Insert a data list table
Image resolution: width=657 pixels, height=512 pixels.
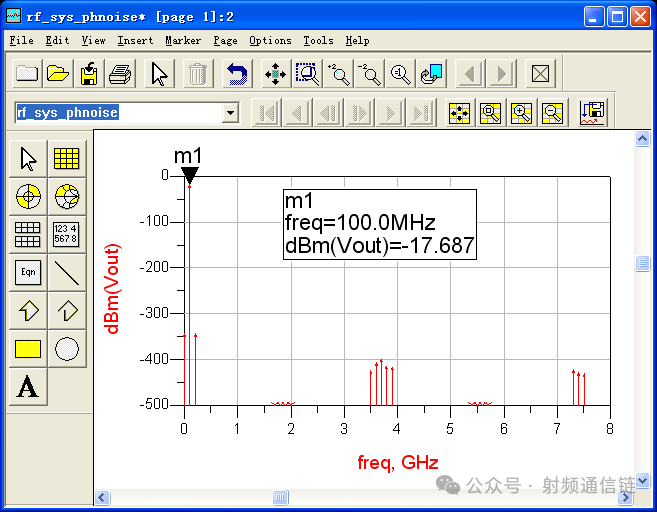[x=67, y=234]
